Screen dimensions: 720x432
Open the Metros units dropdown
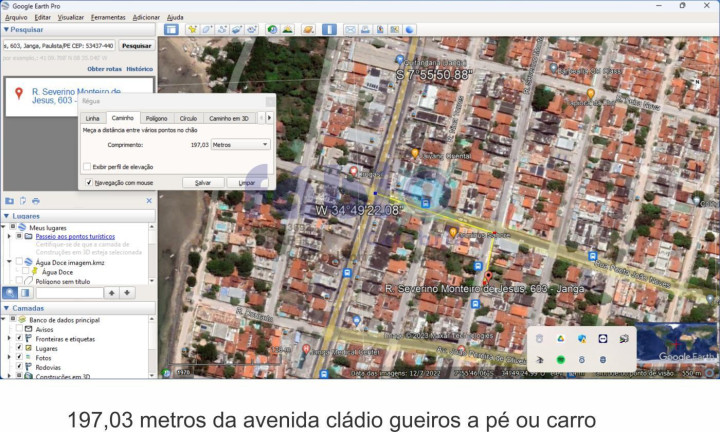[x=240, y=145]
